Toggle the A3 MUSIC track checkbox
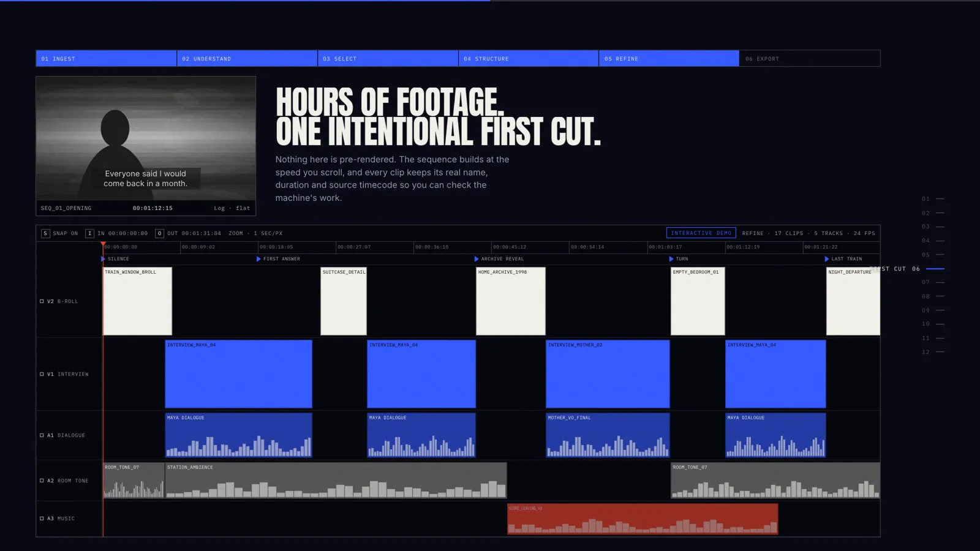 42,519
